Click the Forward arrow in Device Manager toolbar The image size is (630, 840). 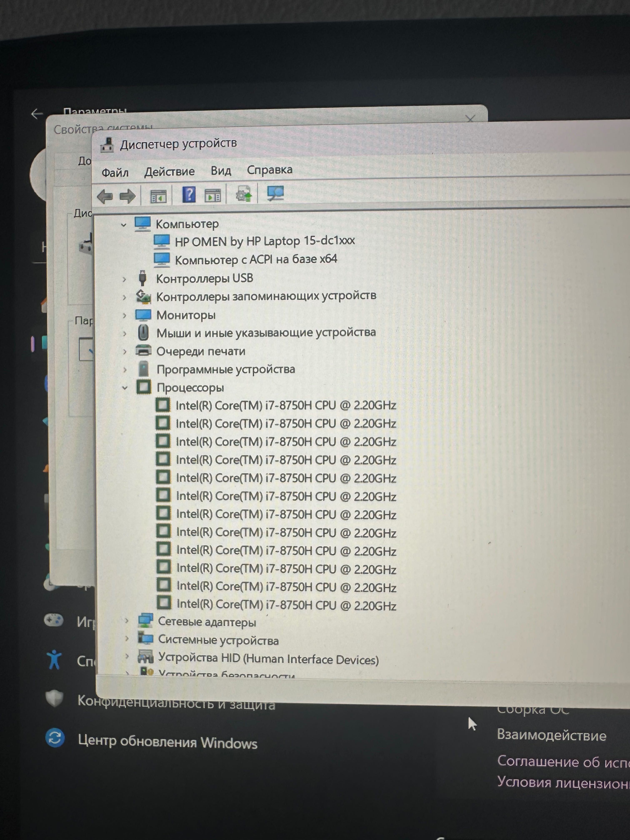click(127, 196)
